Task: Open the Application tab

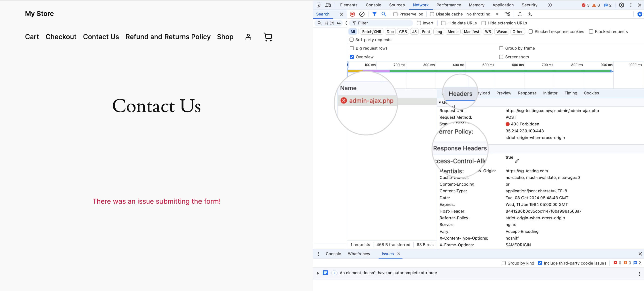Action: (x=503, y=5)
